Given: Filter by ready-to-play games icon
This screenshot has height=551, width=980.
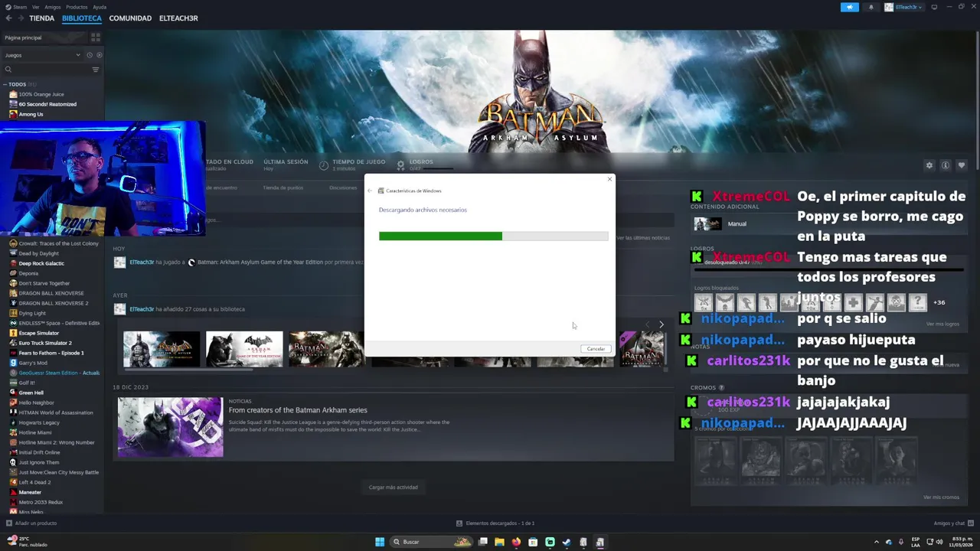Looking at the screenshot, I should [x=99, y=55].
